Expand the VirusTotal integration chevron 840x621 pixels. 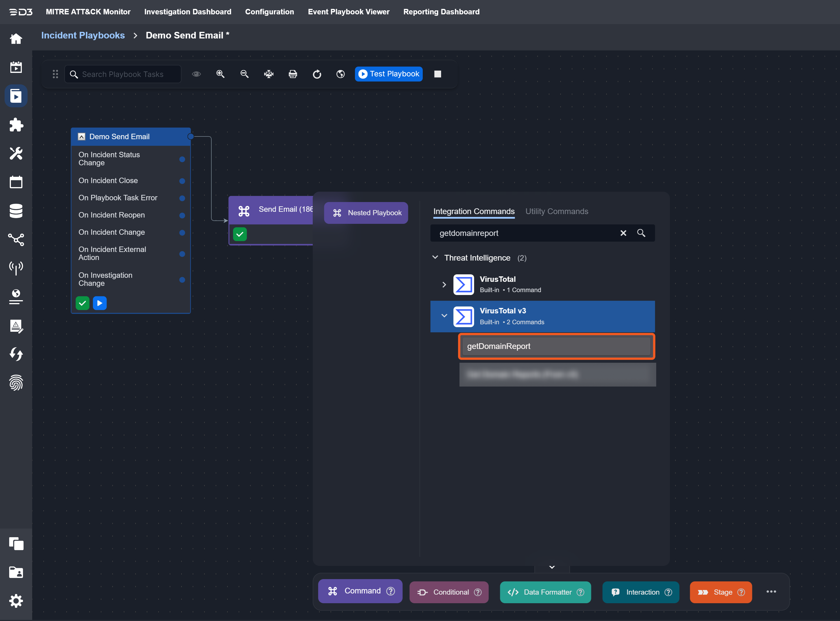[x=444, y=285]
